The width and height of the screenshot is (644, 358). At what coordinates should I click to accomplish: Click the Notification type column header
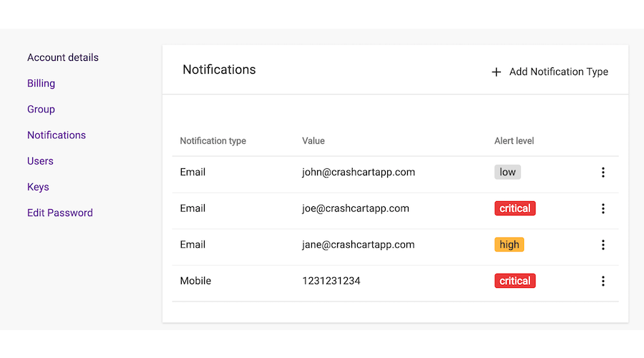[x=213, y=141]
